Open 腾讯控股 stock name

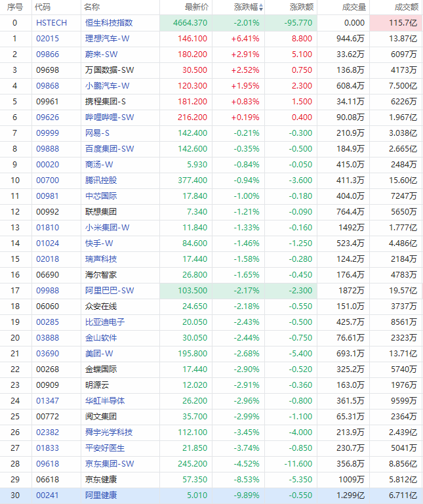tap(101, 180)
